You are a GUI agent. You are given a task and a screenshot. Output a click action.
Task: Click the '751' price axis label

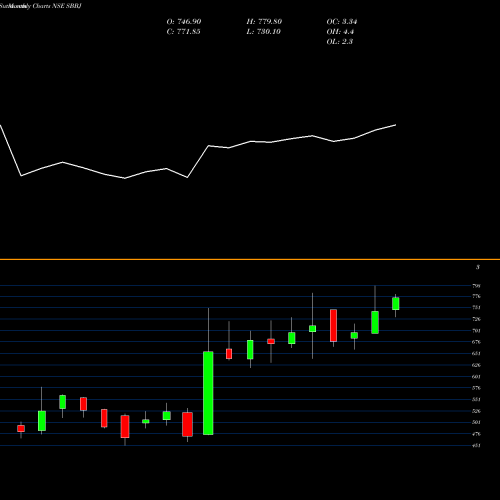coord(476,308)
